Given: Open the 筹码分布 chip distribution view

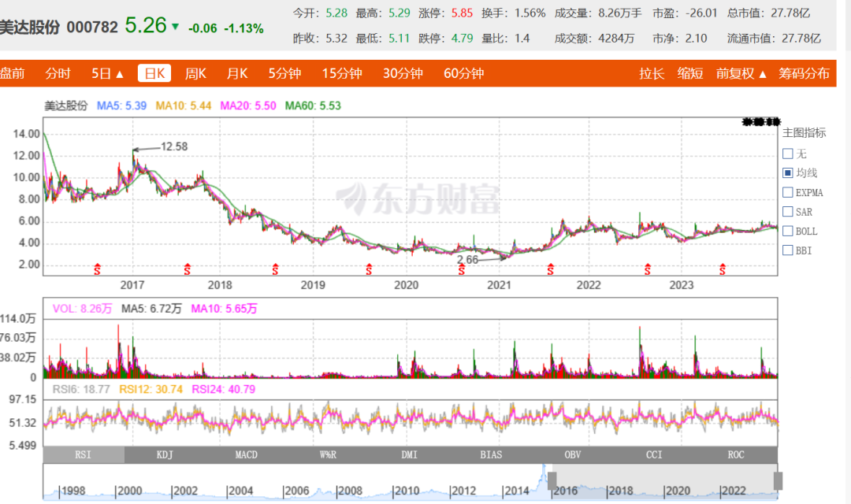Looking at the screenshot, I should (x=804, y=73).
